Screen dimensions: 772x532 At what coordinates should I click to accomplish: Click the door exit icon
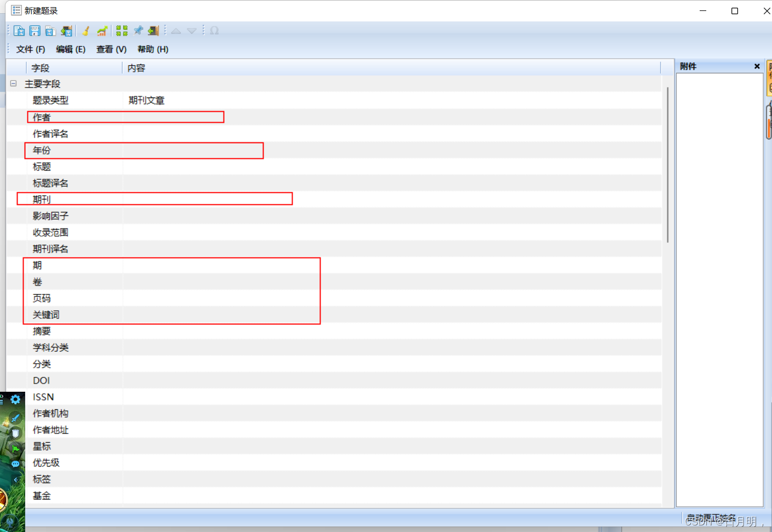[153, 31]
